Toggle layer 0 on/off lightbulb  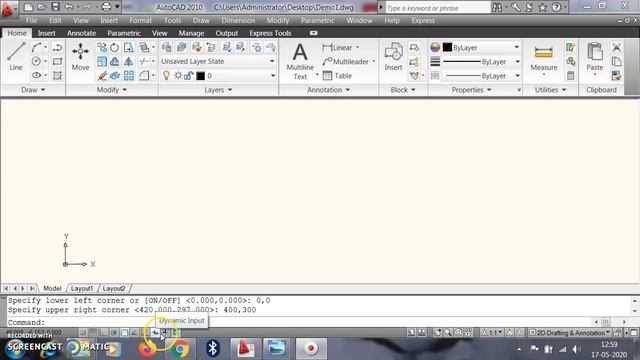(x=166, y=76)
